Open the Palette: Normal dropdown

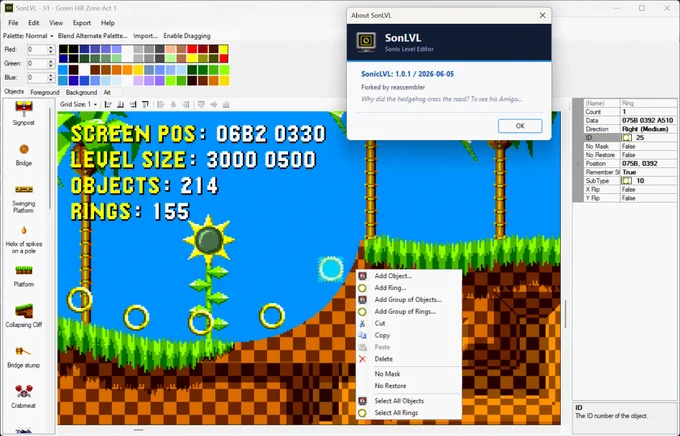coord(28,36)
